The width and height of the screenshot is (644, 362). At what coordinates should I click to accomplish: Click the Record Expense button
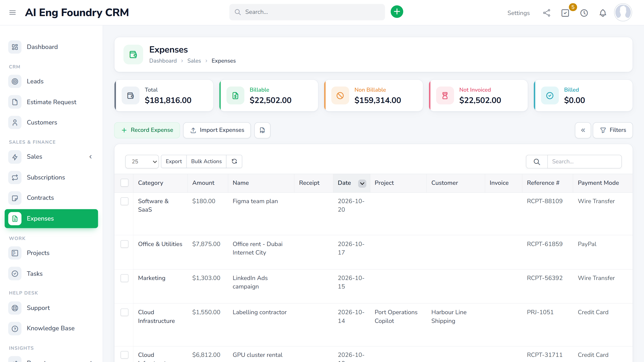click(147, 130)
